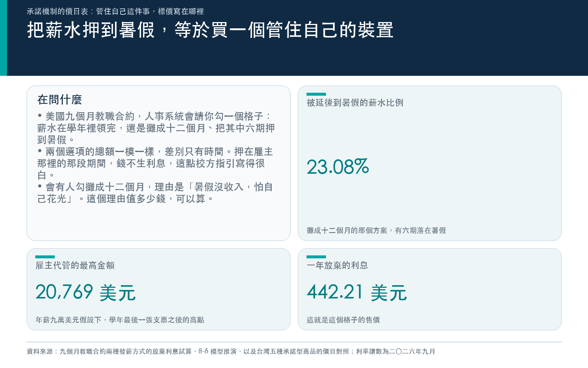Select the caption 攤成十二個月的那個方案

click(376, 230)
